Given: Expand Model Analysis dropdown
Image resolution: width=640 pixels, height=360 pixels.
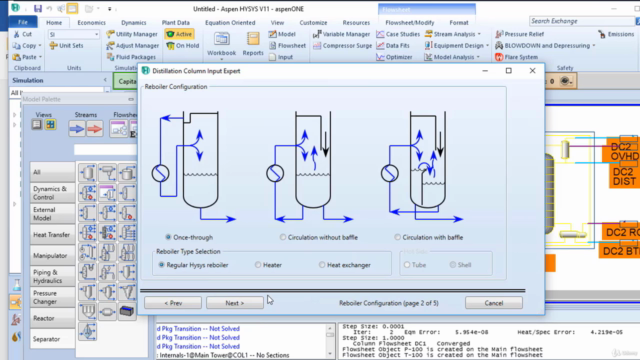Looking at the screenshot, I should (x=478, y=57).
